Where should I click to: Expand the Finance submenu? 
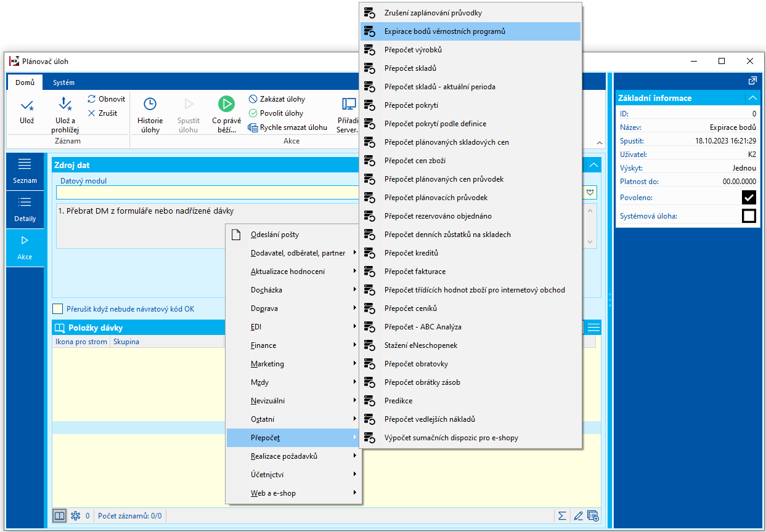pyautogui.click(x=293, y=345)
